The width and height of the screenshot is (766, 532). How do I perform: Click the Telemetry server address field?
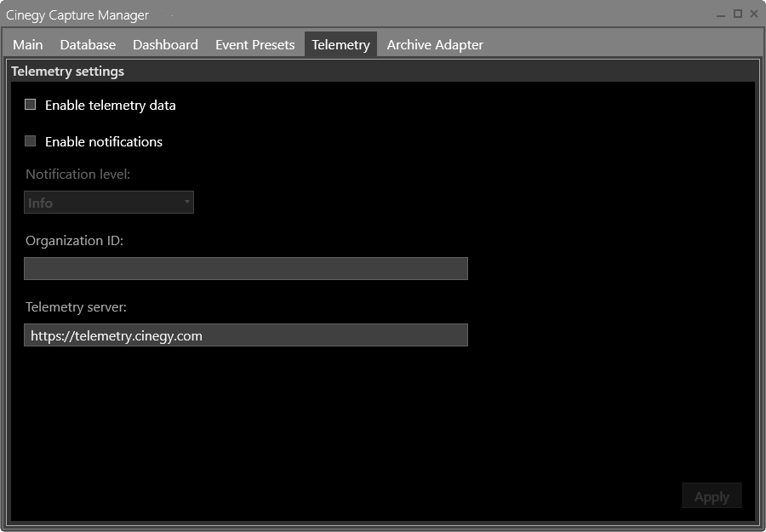tap(245, 335)
